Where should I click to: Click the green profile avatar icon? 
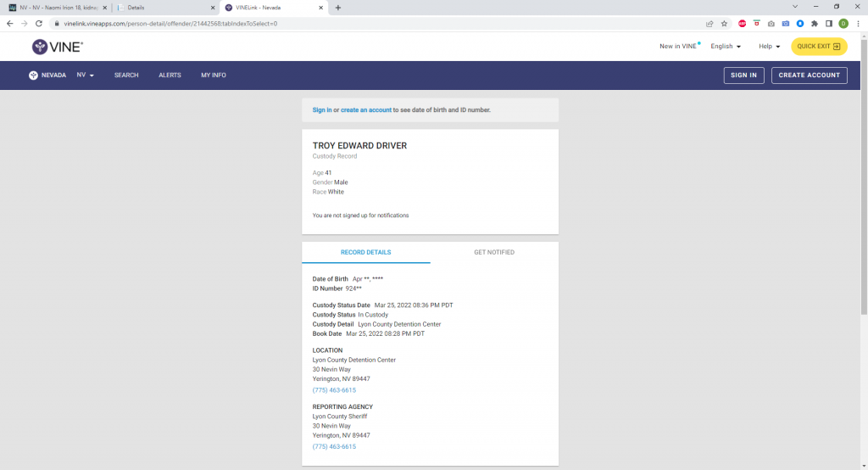point(843,24)
